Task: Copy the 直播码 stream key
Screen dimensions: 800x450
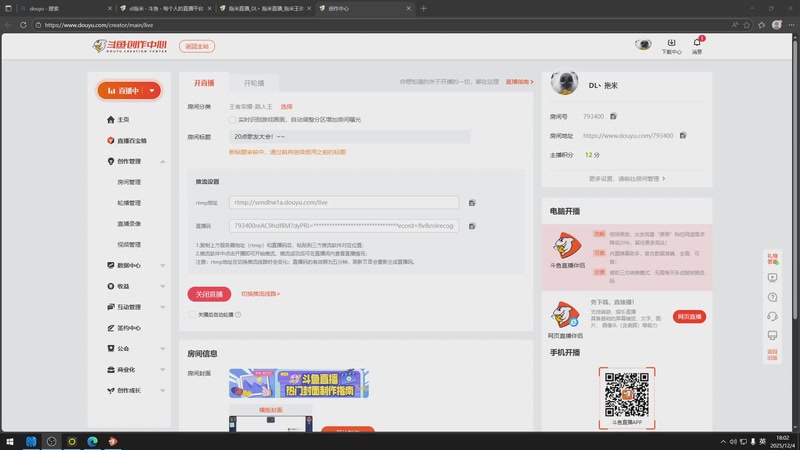Action: (472, 226)
